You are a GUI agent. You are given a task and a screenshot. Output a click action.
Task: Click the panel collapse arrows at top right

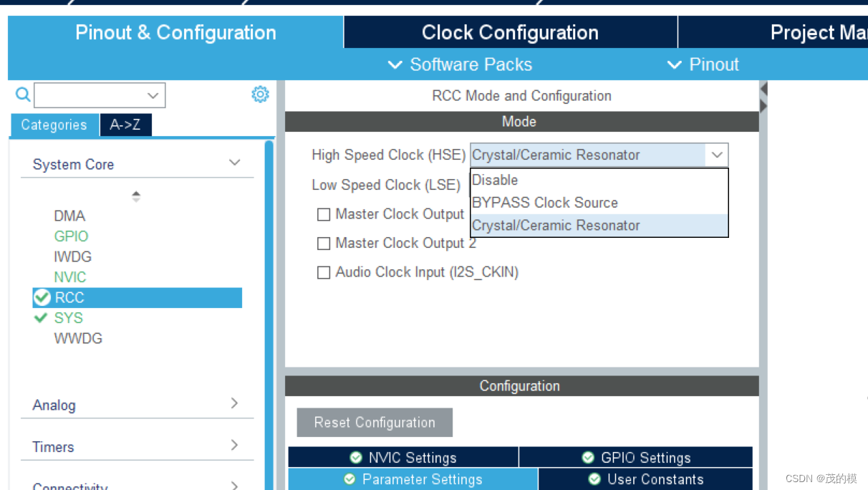[x=763, y=97]
